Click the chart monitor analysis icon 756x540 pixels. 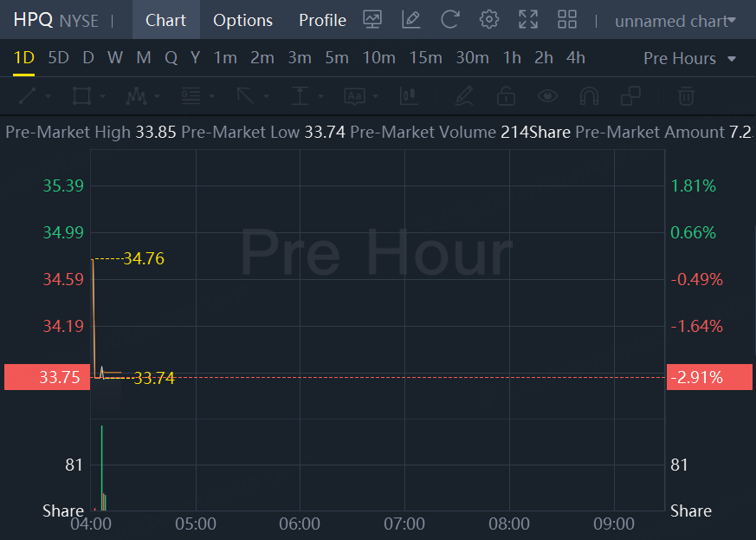click(372, 20)
